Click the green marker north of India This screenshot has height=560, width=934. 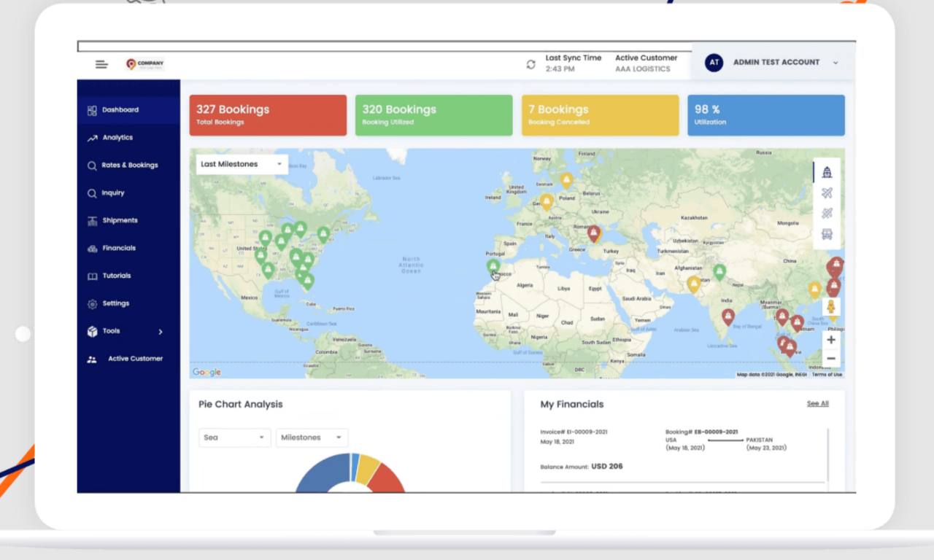pos(719,272)
